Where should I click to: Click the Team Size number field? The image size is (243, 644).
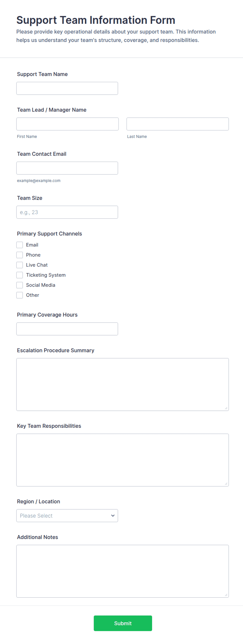[67, 212]
